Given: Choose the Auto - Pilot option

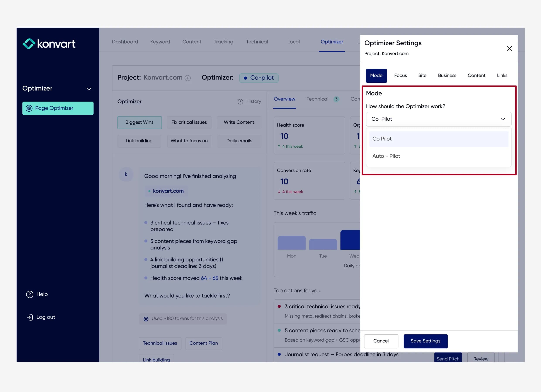Looking at the screenshot, I should pos(438,156).
